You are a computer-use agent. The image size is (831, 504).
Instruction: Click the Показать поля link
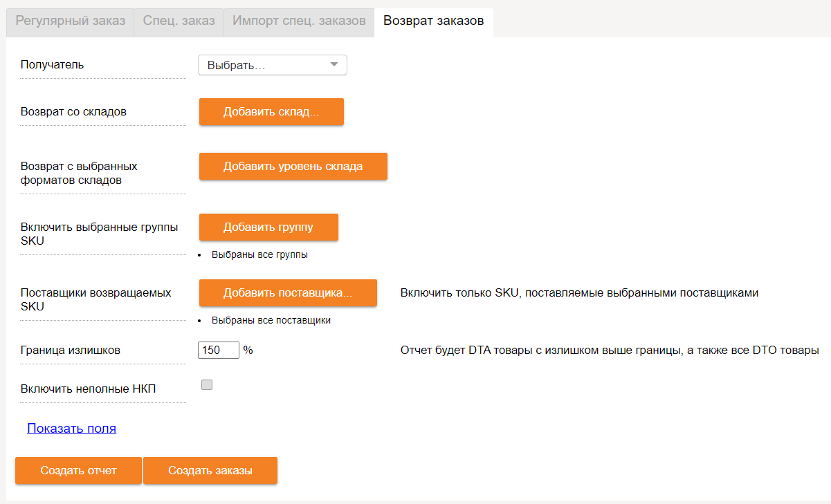click(x=72, y=429)
